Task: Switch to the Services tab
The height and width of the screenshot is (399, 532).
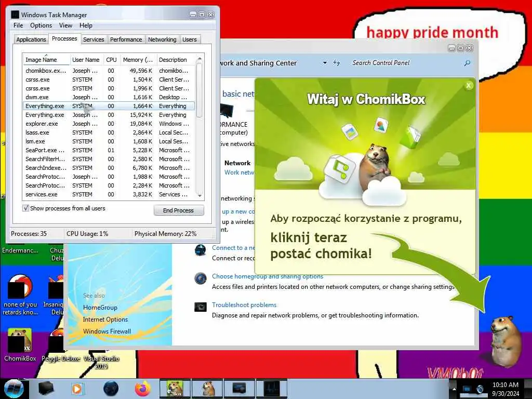Action: tap(94, 39)
